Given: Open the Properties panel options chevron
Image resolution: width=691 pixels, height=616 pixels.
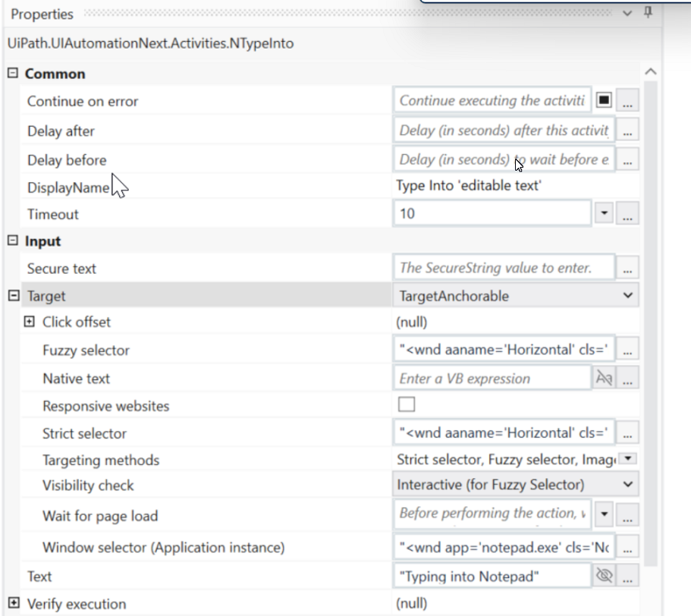Looking at the screenshot, I should 627,14.
